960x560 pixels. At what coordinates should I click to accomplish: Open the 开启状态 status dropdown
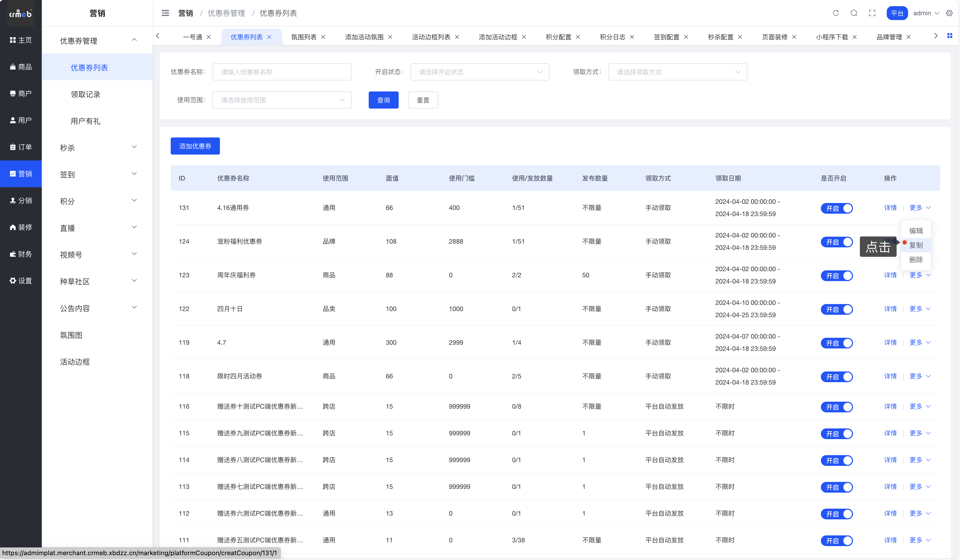tap(479, 72)
